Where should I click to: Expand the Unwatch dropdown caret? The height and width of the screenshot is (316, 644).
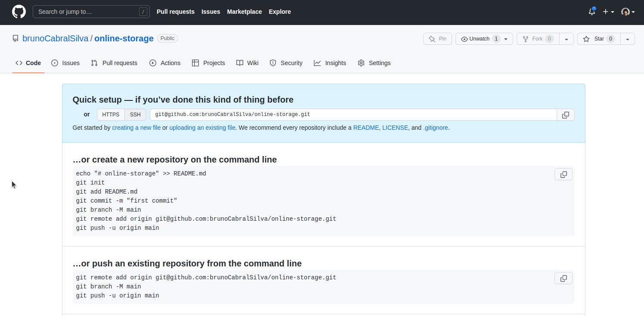[506, 39]
